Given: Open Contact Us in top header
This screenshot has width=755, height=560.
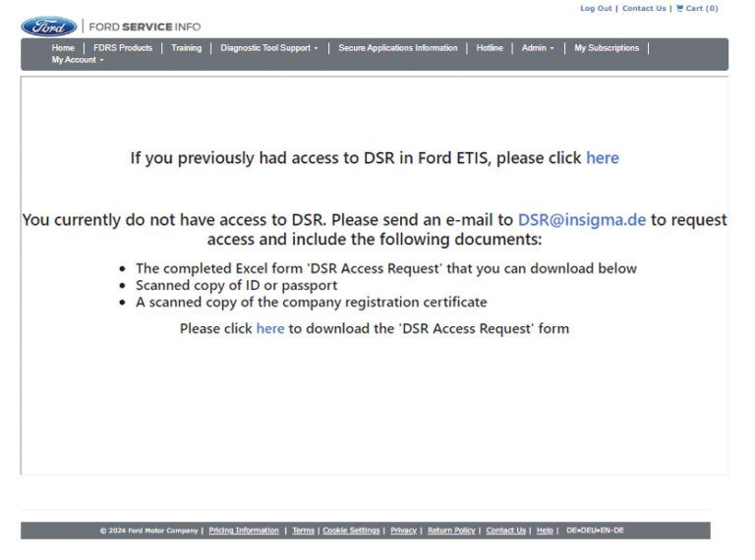Looking at the screenshot, I should click(x=644, y=9).
